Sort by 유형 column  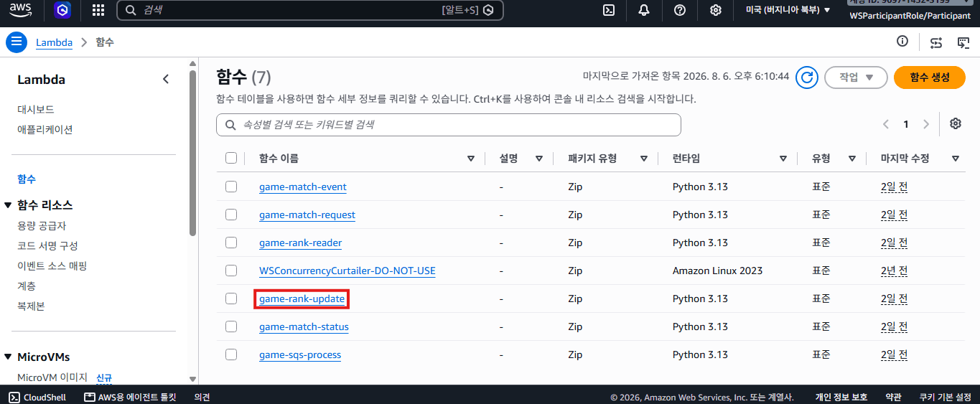tap(852, 159)
